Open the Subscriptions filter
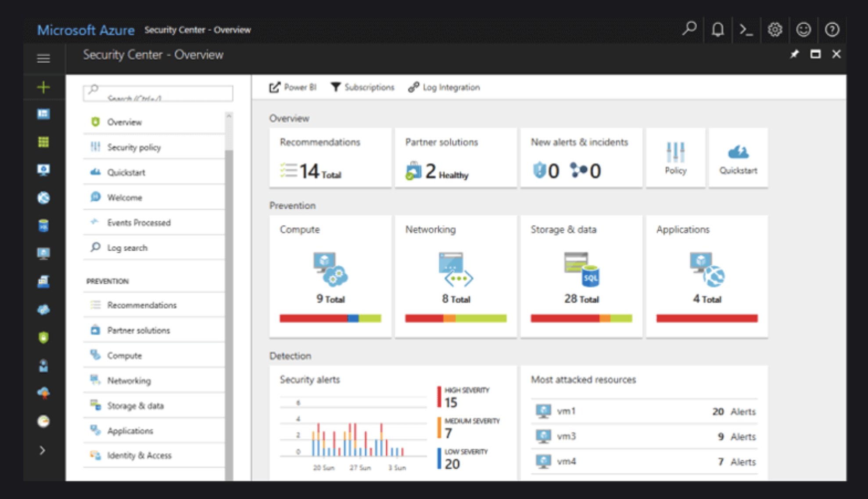The width and height of the screenshot is (868, 499). [362, 87]
